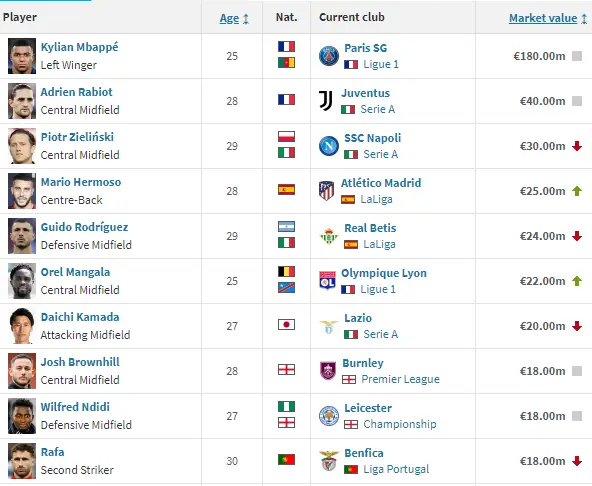Open the Premier League competition link
Screen dimensions: 592x486
pos(400,379)
